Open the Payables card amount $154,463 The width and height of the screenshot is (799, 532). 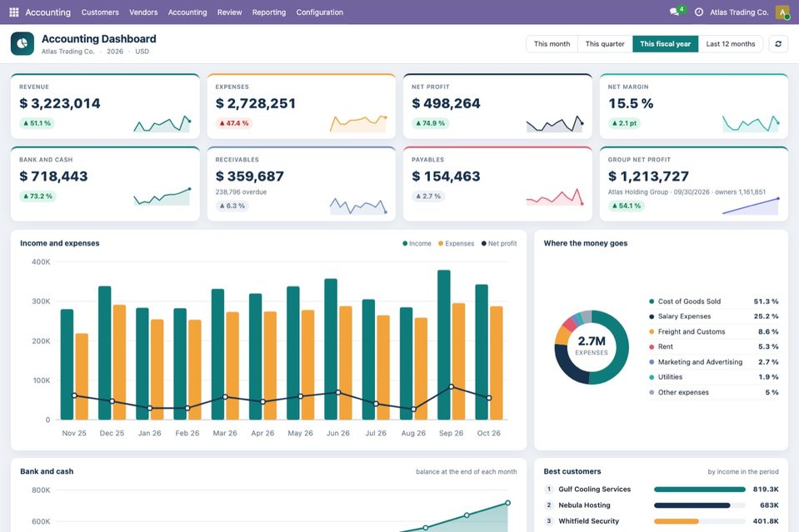pyautogui.click(x=446, y=177)
